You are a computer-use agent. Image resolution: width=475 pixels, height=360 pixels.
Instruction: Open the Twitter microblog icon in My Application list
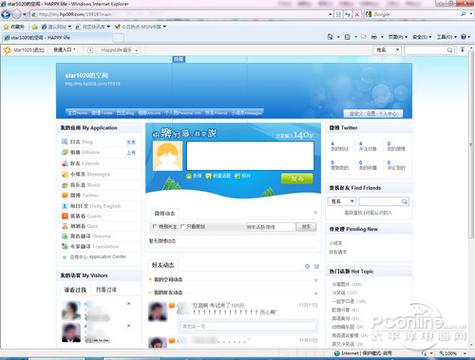65,195
